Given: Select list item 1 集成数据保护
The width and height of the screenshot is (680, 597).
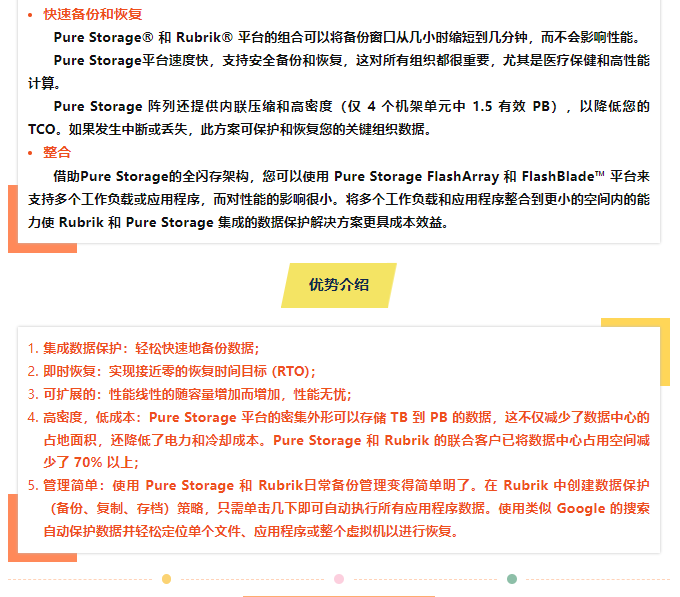Looking at the screenshot, I should (144, 348).
